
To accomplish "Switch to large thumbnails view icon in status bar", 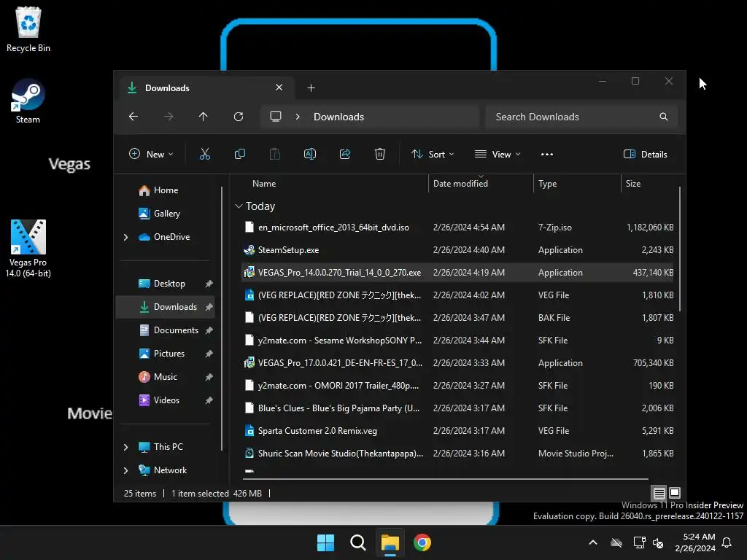I will tap(675, 493).
